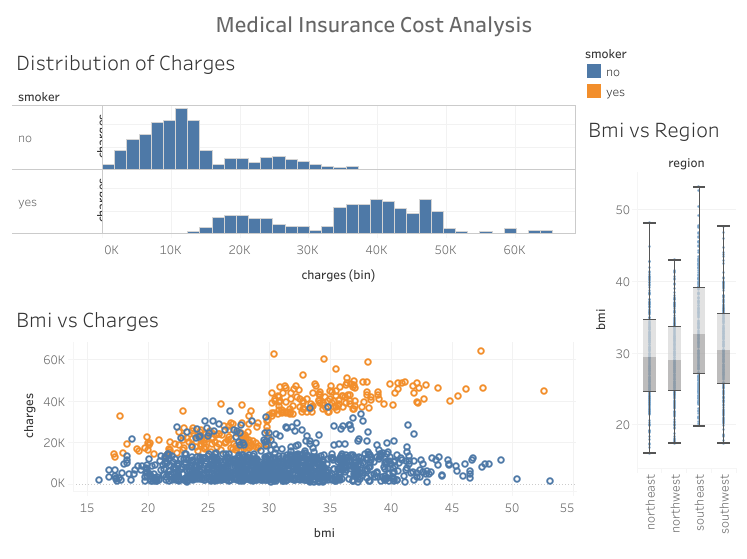
Task: Select the tallest non-smoker histogram bar
Action: 181,138
